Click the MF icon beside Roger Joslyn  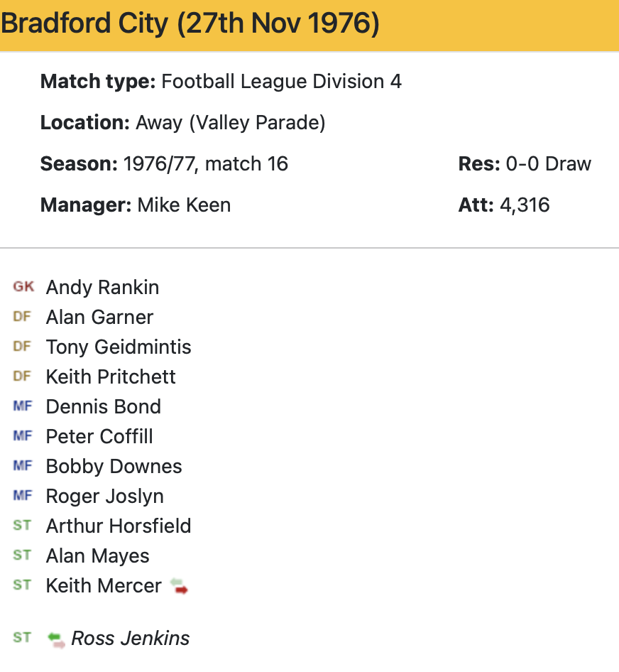pyautogui.click(x=23, y=496)
